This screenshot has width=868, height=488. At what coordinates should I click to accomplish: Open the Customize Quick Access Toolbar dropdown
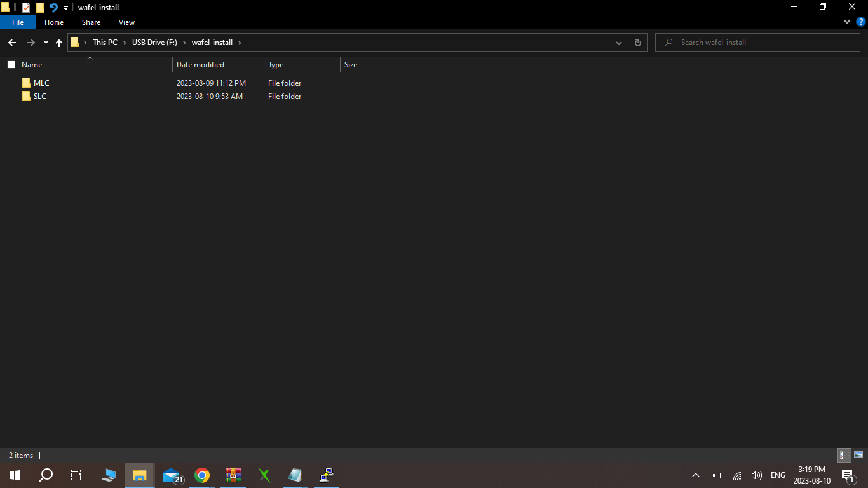click(65, 8)
